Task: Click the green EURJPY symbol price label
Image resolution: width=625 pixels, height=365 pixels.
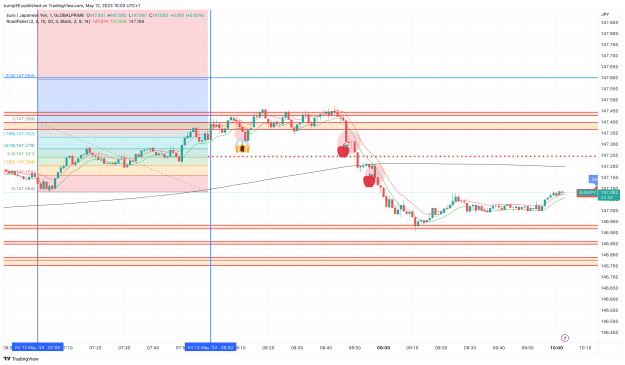Action: 587,193
